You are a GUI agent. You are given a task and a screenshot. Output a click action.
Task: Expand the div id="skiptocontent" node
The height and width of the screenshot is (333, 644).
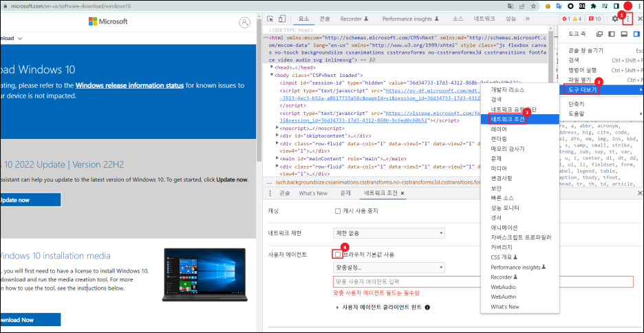277,136
